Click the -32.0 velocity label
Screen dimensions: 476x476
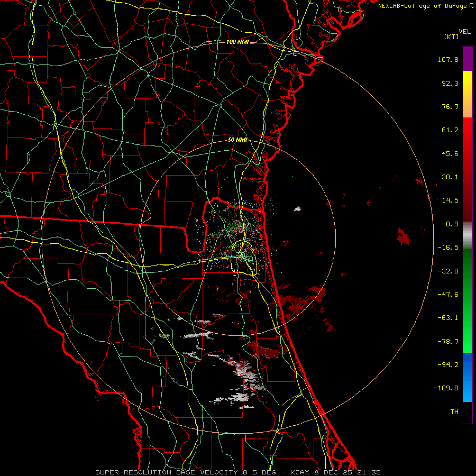[x=448, y=271]
